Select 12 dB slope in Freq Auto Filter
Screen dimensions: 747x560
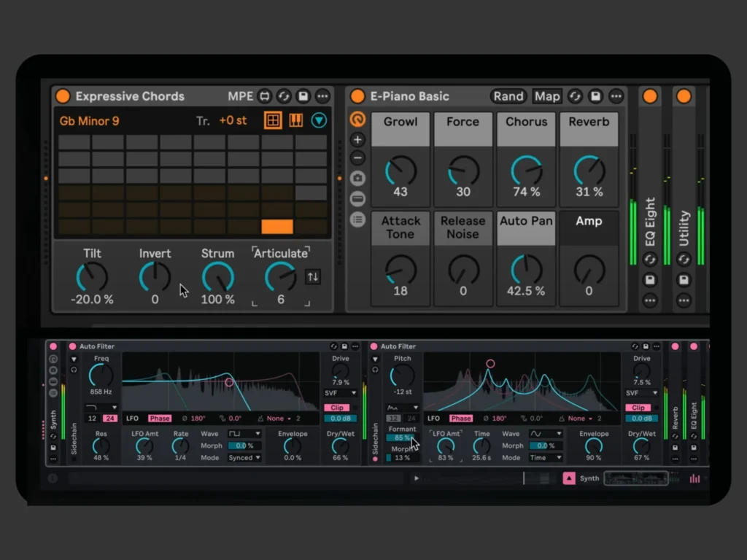coord(93,418)
